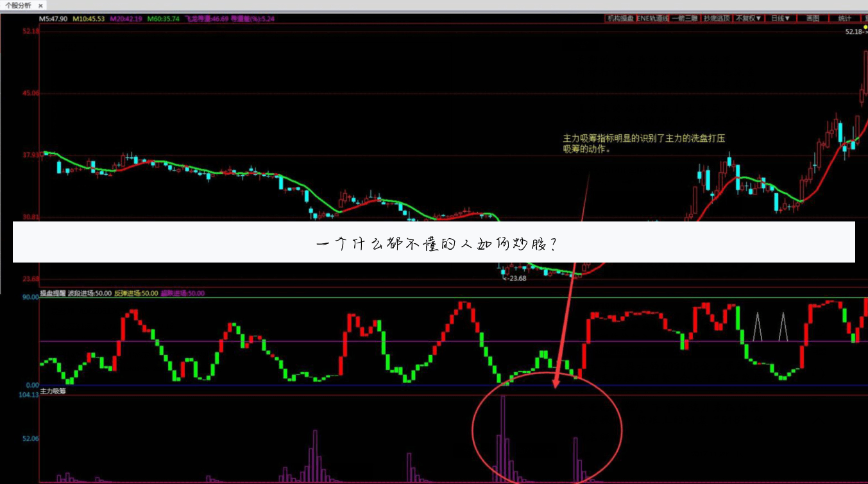Click the 37.93 price axis label

point(30,155)
